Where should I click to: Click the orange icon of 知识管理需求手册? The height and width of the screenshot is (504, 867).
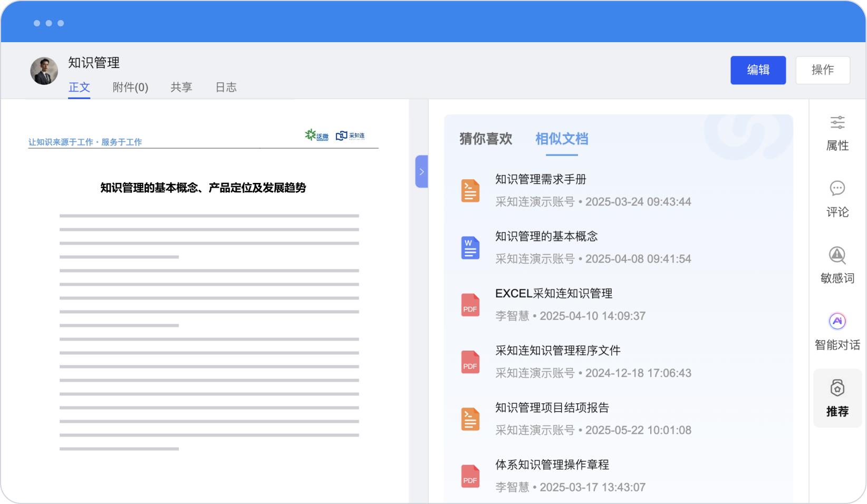[x=470, y=191]
